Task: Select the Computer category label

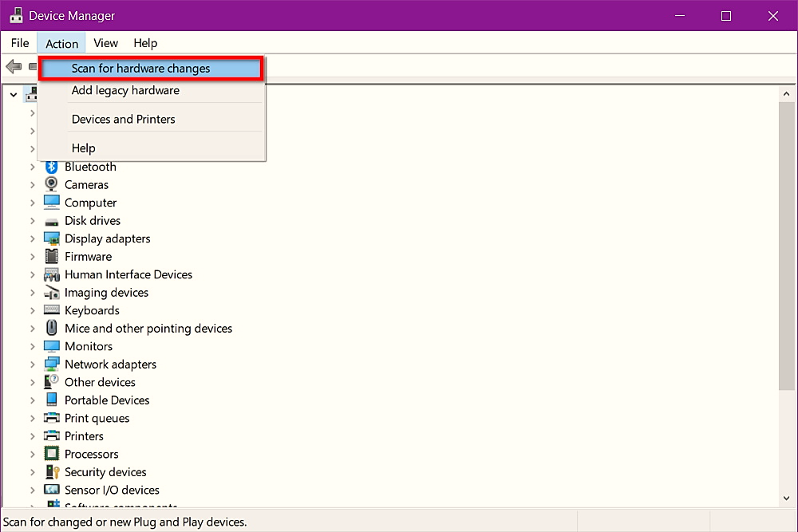Action: coord(91,203)
